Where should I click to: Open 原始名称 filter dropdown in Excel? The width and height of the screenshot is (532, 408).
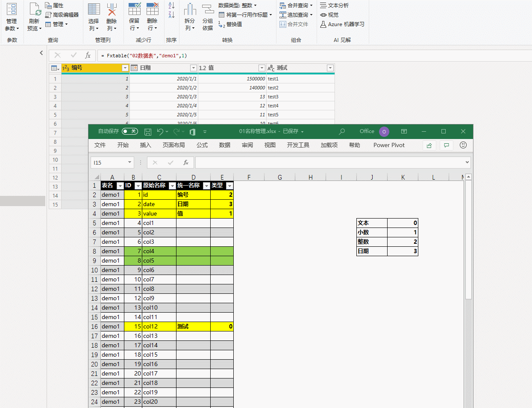click(x=172, y=186)
